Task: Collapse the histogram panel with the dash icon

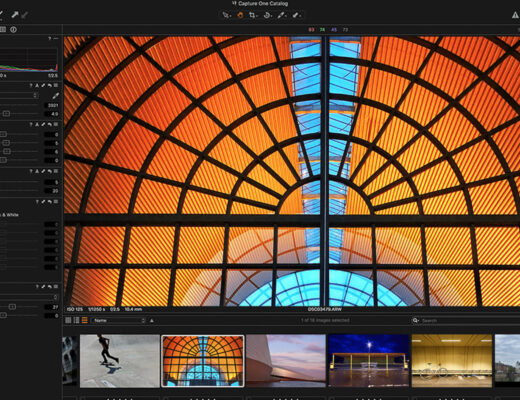Action: click(x=56, y=39)
